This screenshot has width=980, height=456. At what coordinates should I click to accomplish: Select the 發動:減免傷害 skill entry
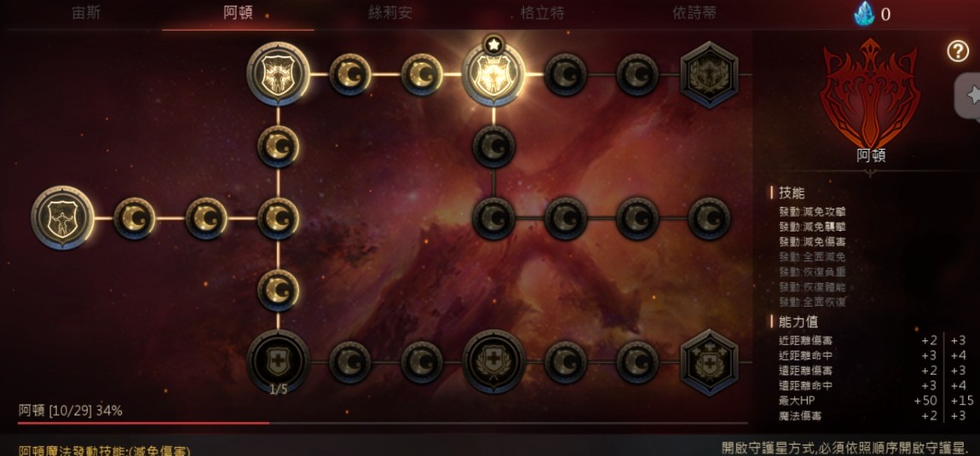pos(812,241)
